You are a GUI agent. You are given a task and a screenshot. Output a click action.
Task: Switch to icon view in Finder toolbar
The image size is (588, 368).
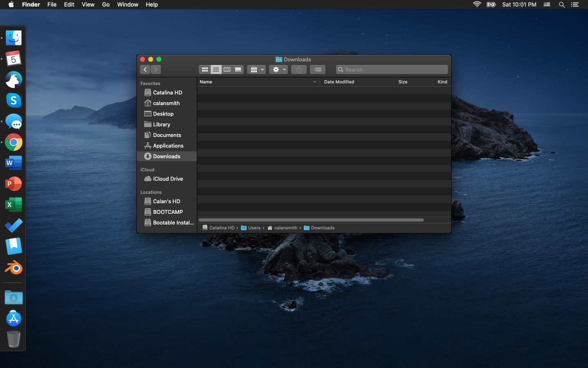(x=205, y=70)
